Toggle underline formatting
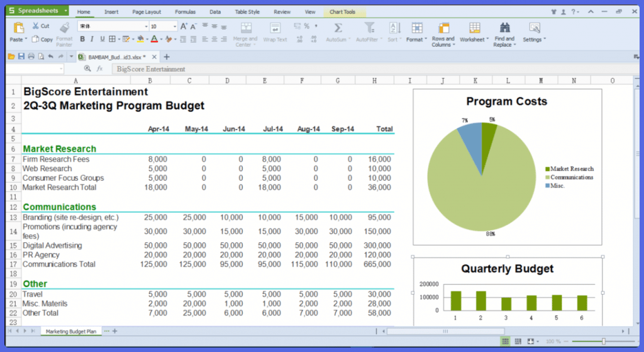Screen dimensions: 644x352 tap(102, 39)
